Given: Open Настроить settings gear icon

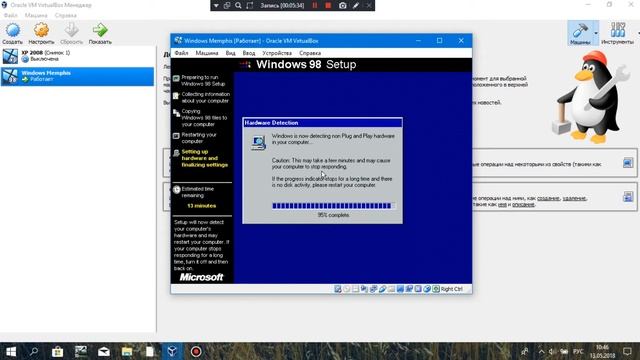Looking at the screenshot, I should point(41,30).
